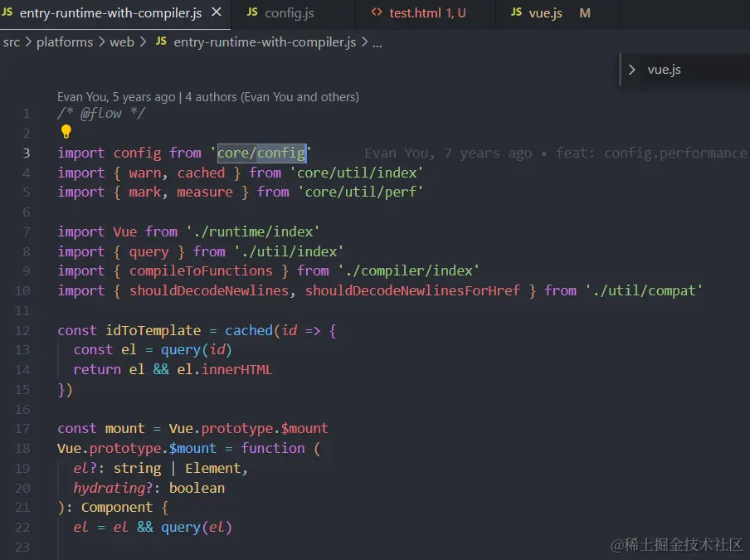Click the './util/index' import path

(289, 251)
